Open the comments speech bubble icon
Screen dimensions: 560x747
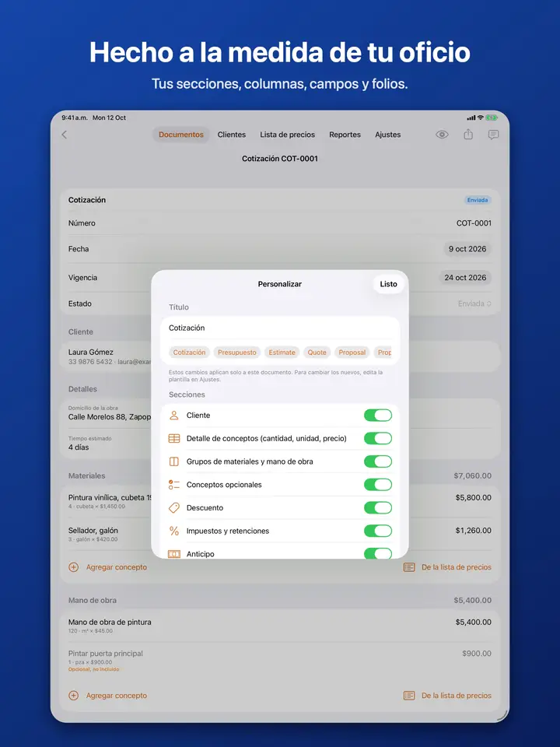pyautogui.click(x=493, y=135)
